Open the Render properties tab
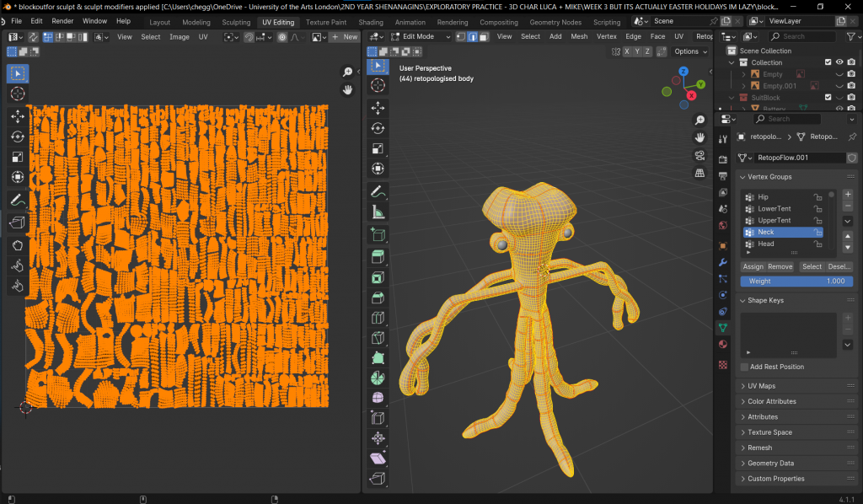This screenshot has height=504, width=863. pyautogui.click(x=722, y=159)
